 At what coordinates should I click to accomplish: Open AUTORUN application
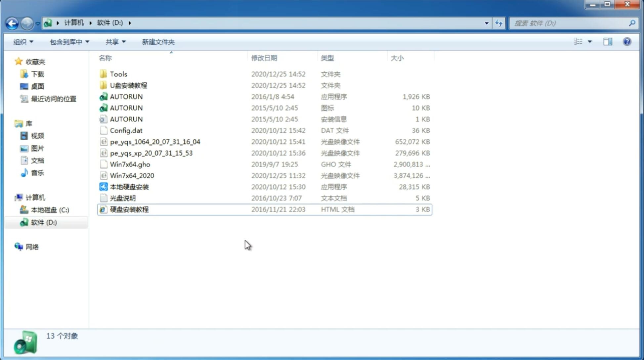click(x=126, y=96)
